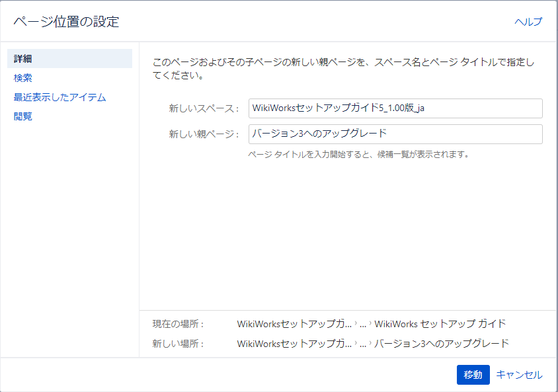Click the 新しいスペース input field

(x=395, y=108)
